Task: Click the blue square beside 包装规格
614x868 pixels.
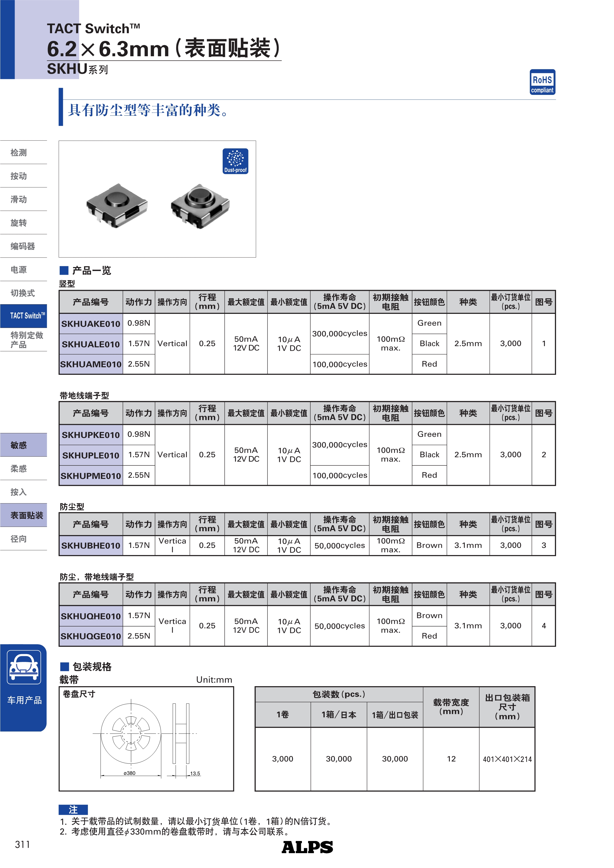Action: (65, 667)
